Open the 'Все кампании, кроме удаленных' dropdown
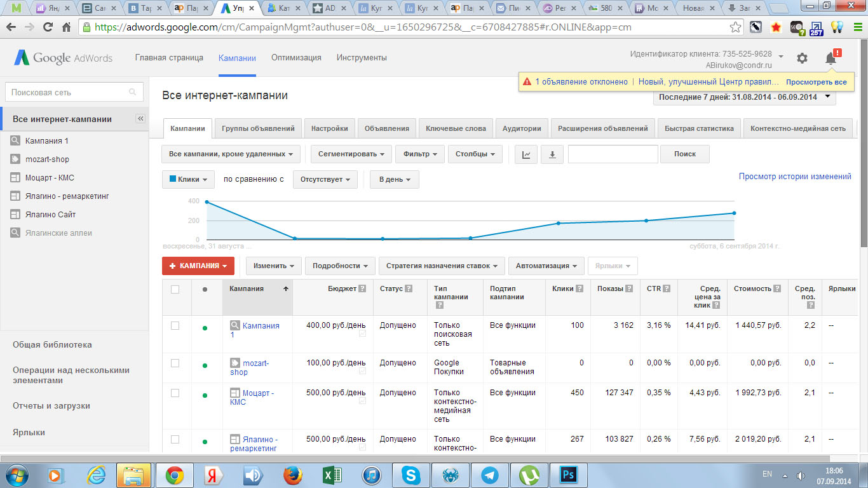Viewport: 868px width, 488px height. click(x=231, y=154)
